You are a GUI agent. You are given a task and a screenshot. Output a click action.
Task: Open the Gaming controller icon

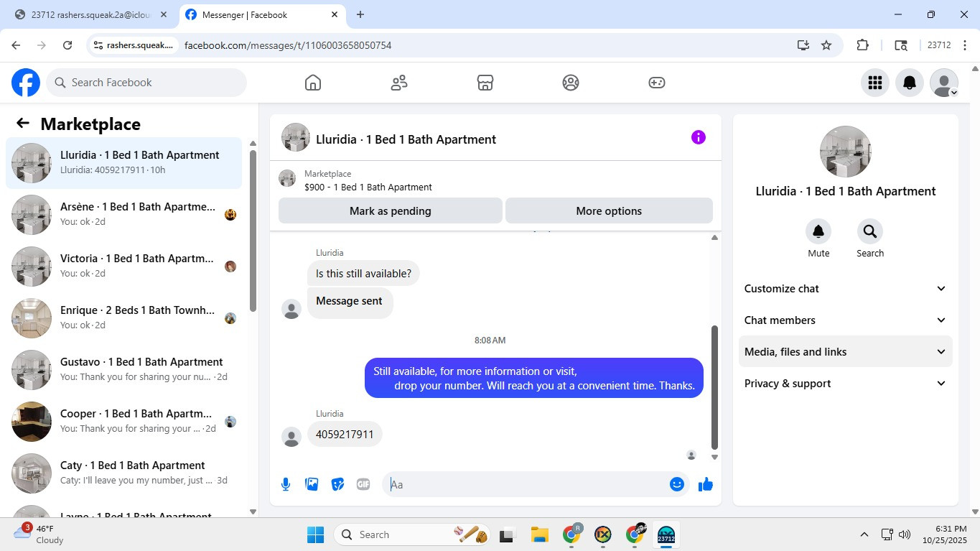(x=657, y=83)
